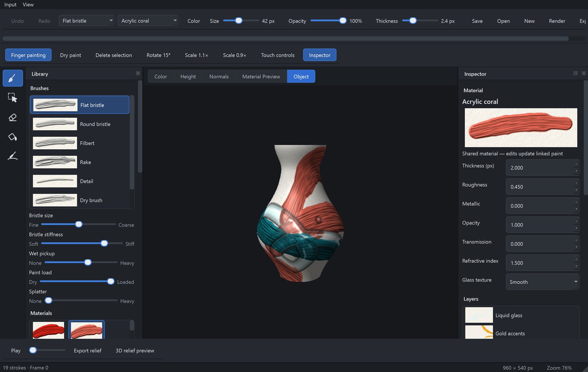Choose the Round bristle brush
Image resolution: width=588 pixels, height=372 pixels.
tap(80, 124)
